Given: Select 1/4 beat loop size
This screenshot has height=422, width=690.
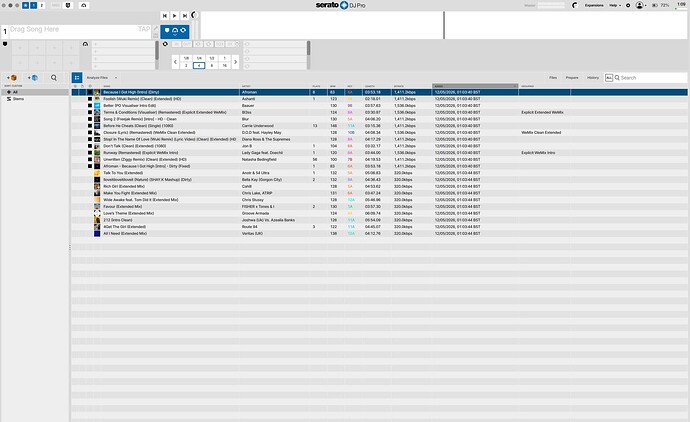Looking at the screenshot, I should (x=199, y=58).
